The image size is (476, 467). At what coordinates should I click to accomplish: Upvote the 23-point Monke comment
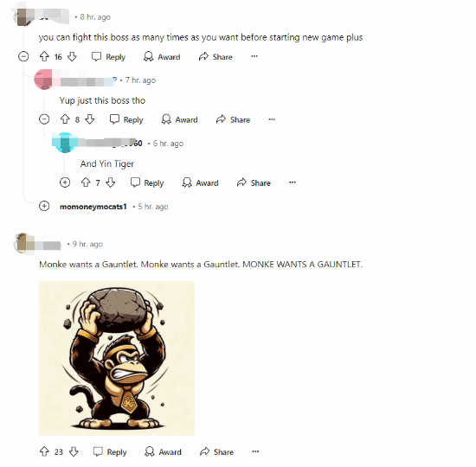(44, 451)
